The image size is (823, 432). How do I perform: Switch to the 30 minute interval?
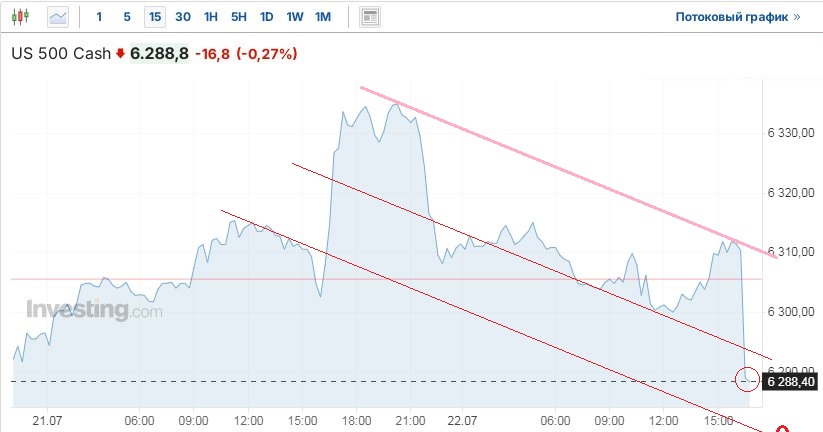(182, 17)
